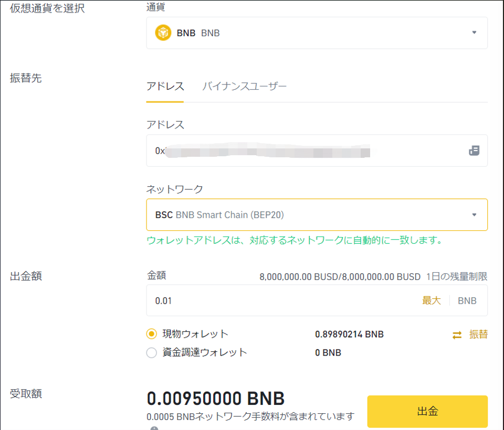Click the 0.89890214 BNB balance text
504x430 pixels.
(350, 335)
